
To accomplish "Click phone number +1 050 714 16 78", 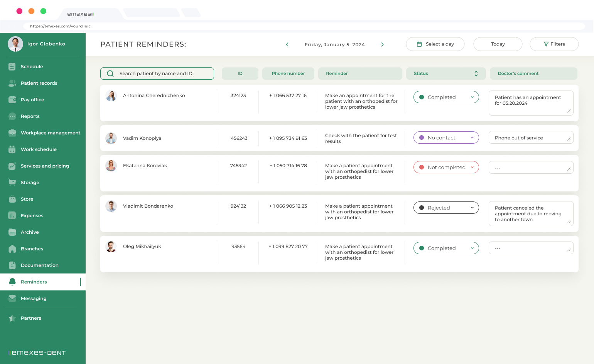I will pyautogui.click(x=288, y=166).
